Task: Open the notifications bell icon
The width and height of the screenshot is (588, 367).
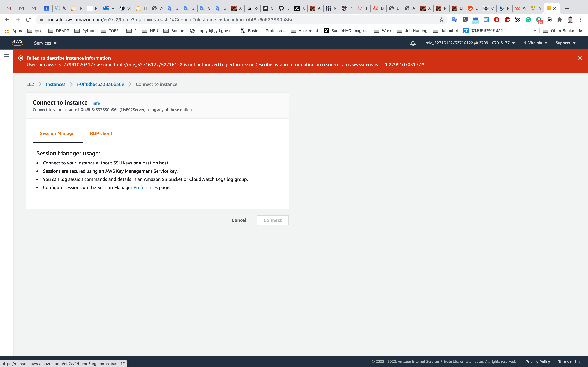Action: pos(413,43)
